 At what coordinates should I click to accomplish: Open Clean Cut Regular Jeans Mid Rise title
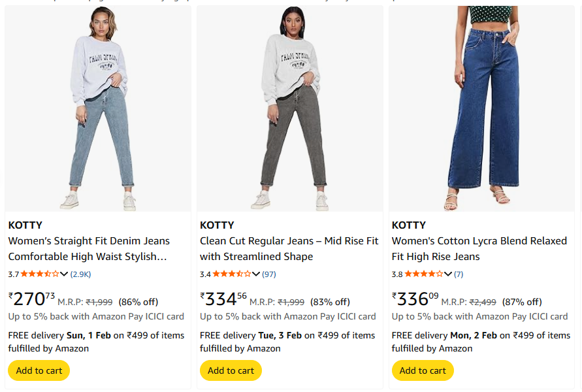click(289, 249)
